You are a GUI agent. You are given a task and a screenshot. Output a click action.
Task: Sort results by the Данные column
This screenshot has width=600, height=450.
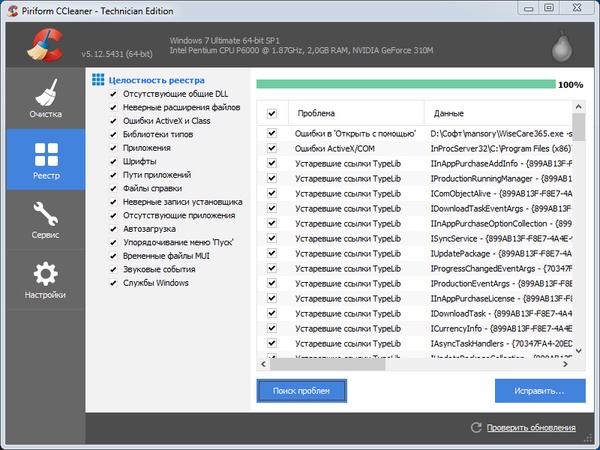500,114
